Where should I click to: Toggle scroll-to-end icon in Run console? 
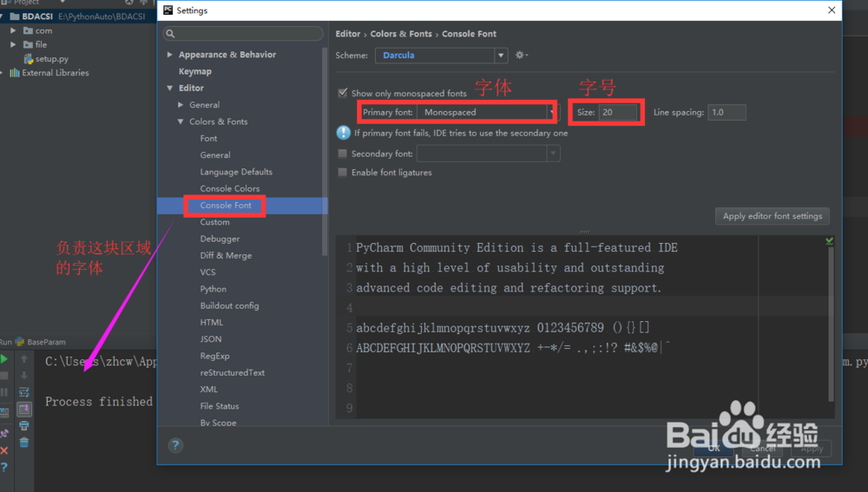pyautogui.click(x=24, y=409)
